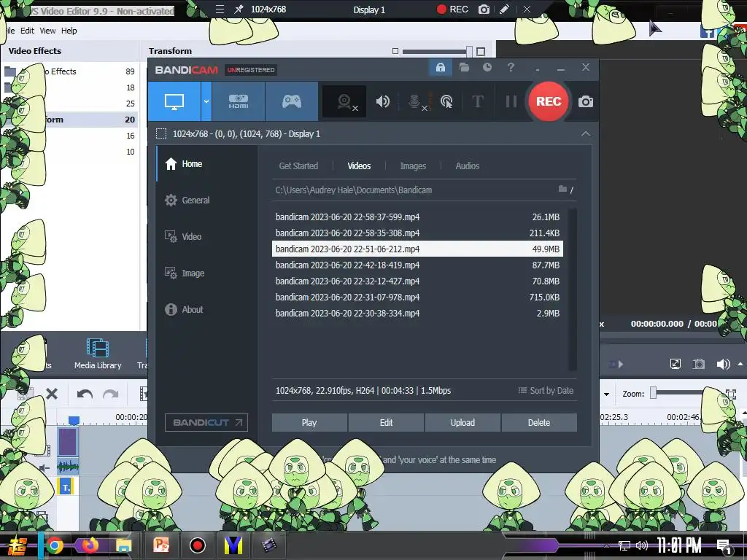Click pencil draw icon in overlay bar
The height and width of the screenshot is (560, 747).
[505, 9]
